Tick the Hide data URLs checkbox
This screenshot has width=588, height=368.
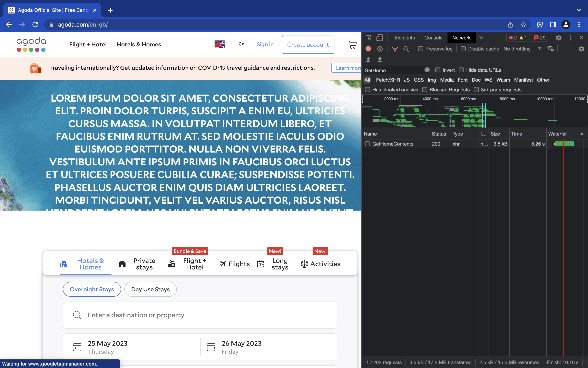pyautogui.click(x=461, y=70)
